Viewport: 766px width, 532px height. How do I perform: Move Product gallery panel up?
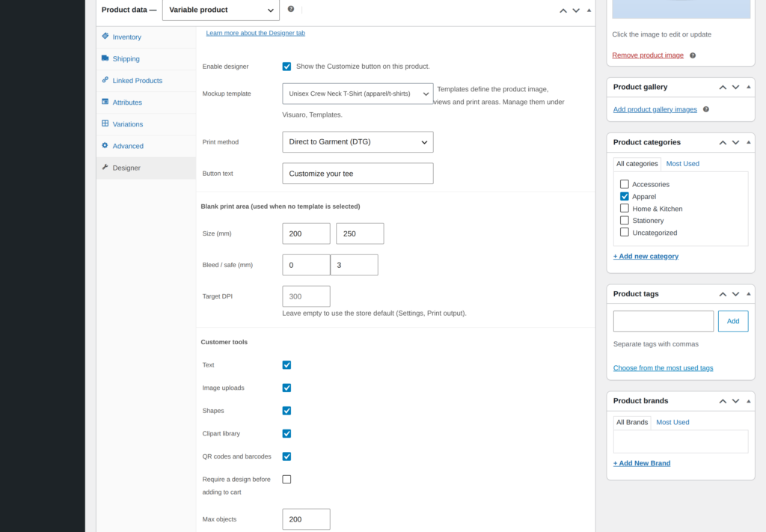[x=723, y=87]
